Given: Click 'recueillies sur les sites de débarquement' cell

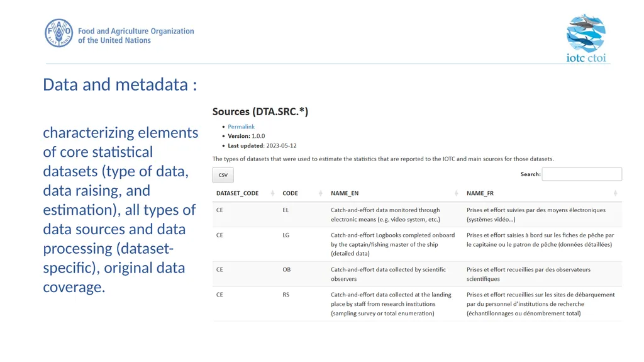Looking at the screenshot, I should tap(540, 304).
